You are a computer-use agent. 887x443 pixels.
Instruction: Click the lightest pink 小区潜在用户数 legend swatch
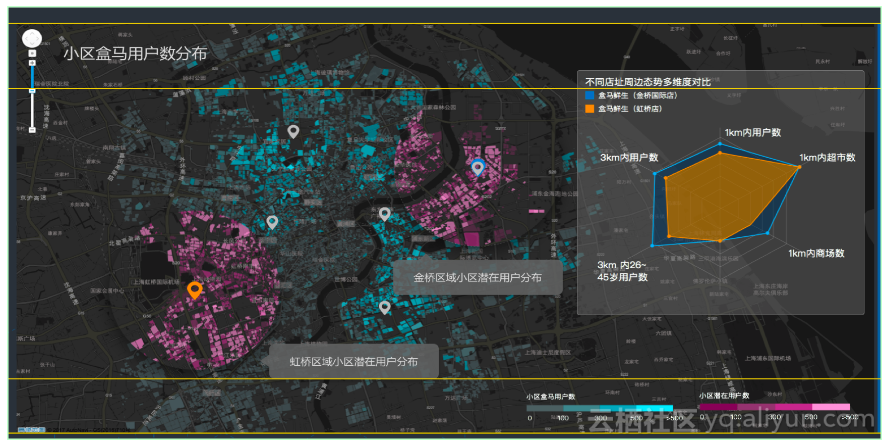[x=831, y=407]
